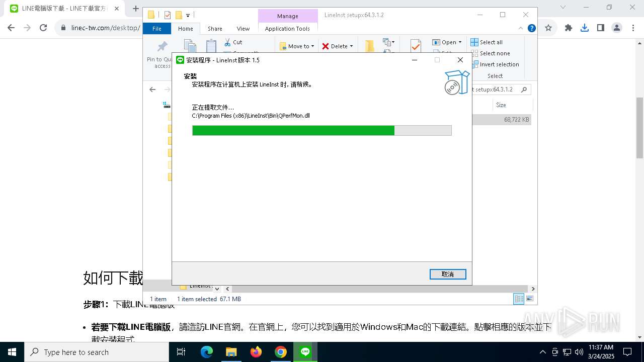Click the Manage contextual tab header
This screenshot has height=362, width=644.
click(x=288, y=16)
